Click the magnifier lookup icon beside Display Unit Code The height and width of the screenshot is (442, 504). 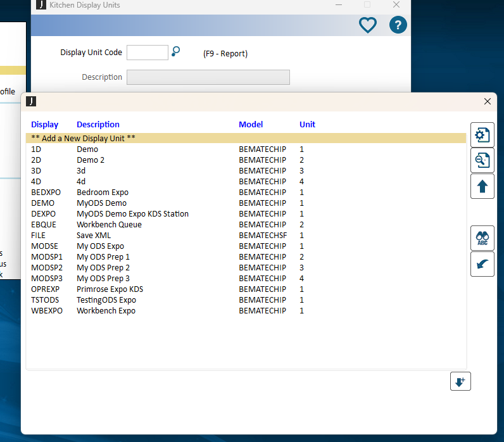175,51
